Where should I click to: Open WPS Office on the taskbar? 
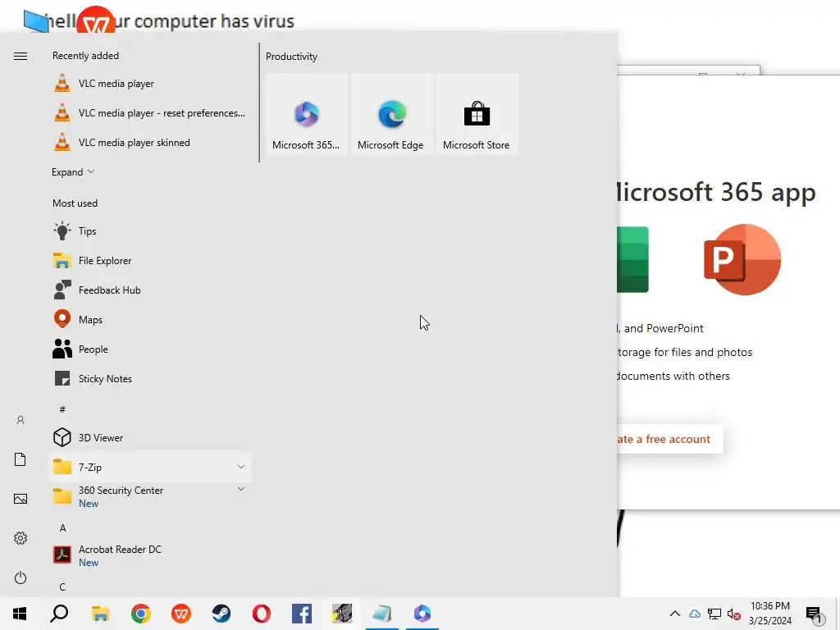(x=181, y=614)
